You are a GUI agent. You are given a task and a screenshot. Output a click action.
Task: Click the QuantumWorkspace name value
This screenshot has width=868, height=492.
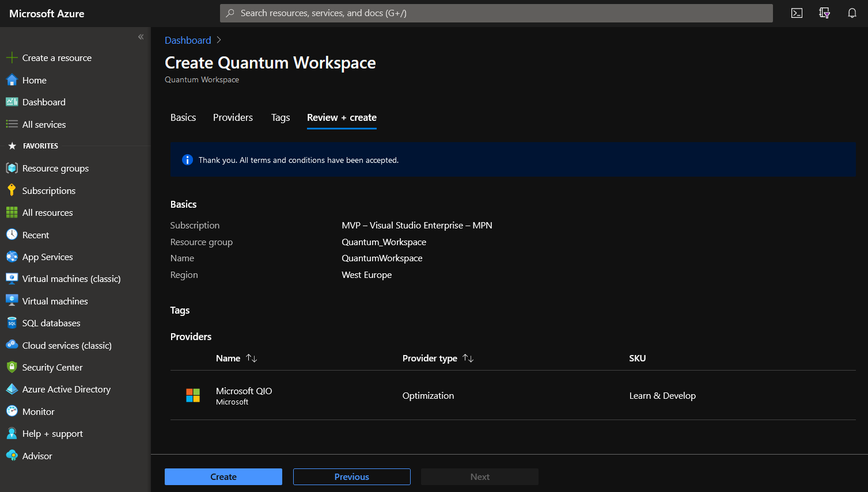tap(382, 258)
